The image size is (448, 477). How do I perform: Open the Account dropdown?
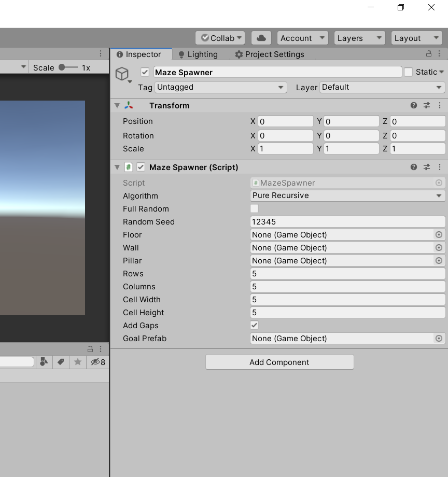(x=302, y=38)
